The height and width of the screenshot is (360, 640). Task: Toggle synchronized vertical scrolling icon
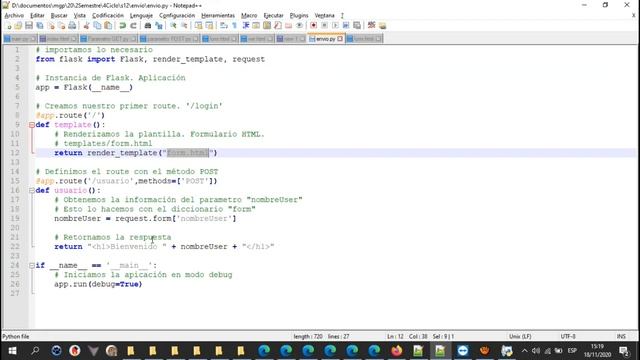tap(198, 26)
